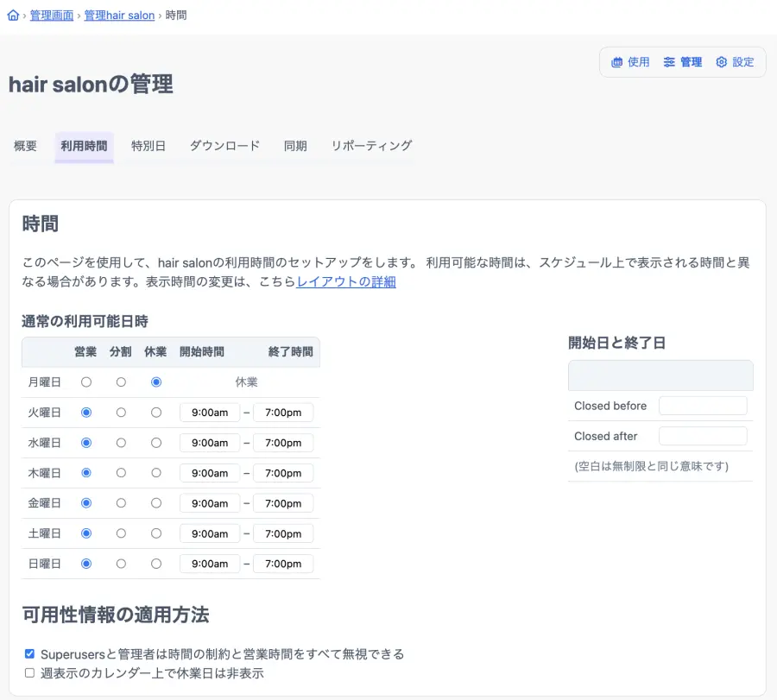
Task: Open the 特別日 tab
Action: [148, 146]
